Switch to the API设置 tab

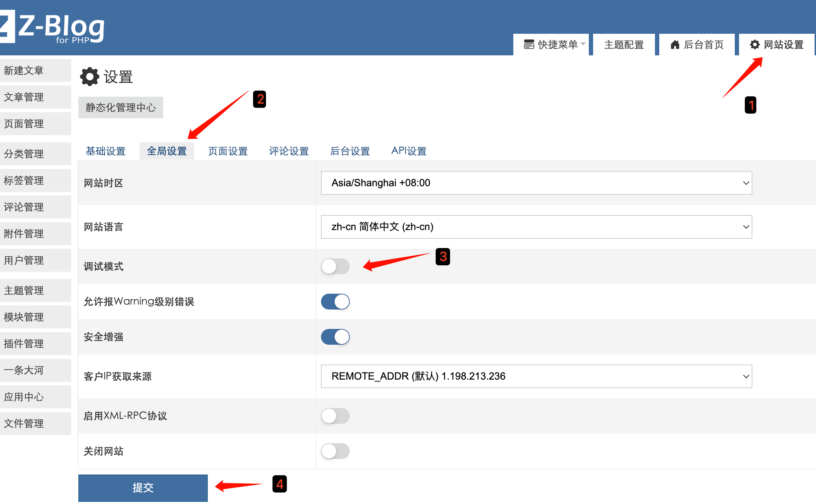point(409,151)
